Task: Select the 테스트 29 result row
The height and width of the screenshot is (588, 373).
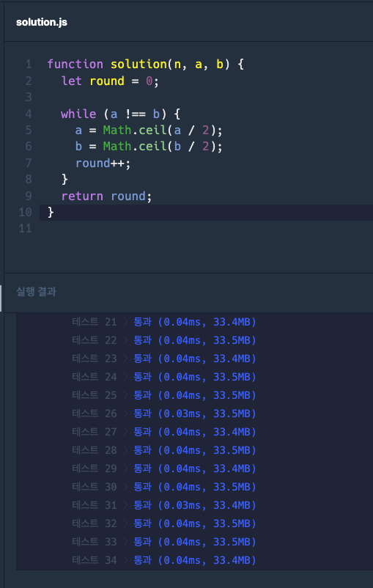Action: (164, 468)
